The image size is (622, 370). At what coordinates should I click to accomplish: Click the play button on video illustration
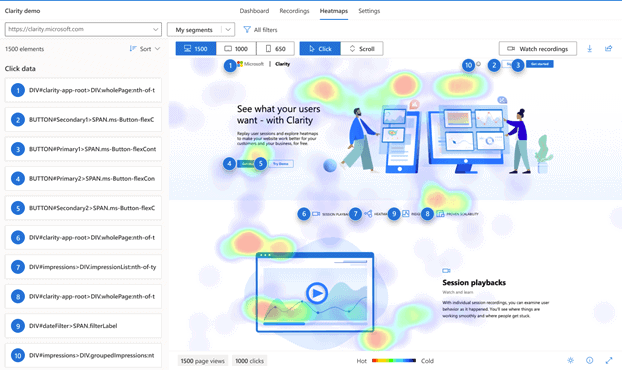click(x=317, y=293)
